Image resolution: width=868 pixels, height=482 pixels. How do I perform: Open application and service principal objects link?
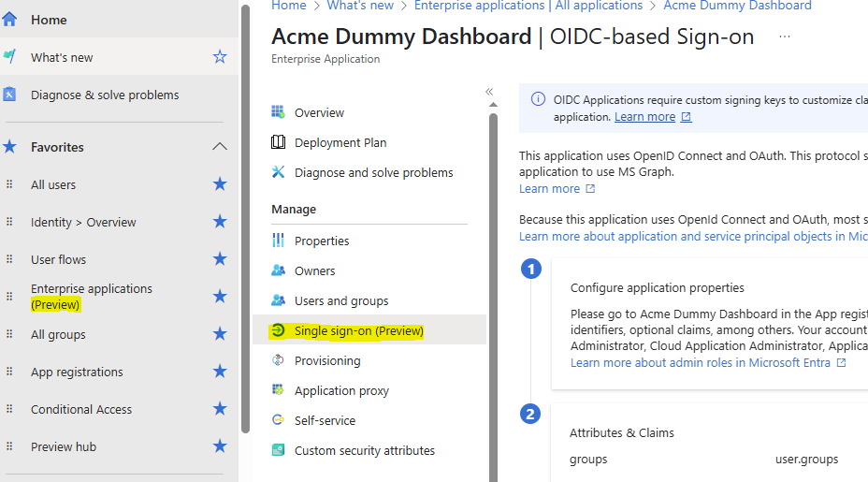pos(693,237)
